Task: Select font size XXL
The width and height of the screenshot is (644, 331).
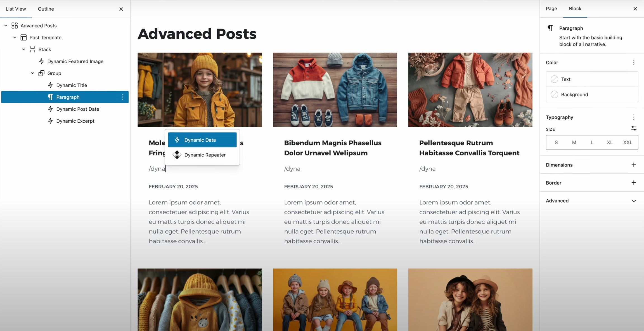Action: point(628,142)
